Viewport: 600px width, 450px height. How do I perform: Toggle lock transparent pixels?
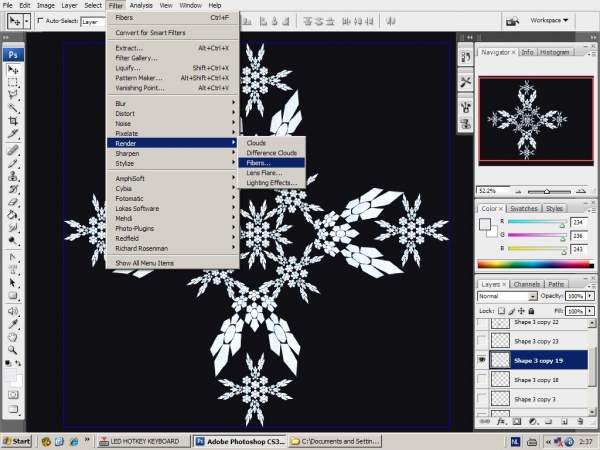coord(501,311)
